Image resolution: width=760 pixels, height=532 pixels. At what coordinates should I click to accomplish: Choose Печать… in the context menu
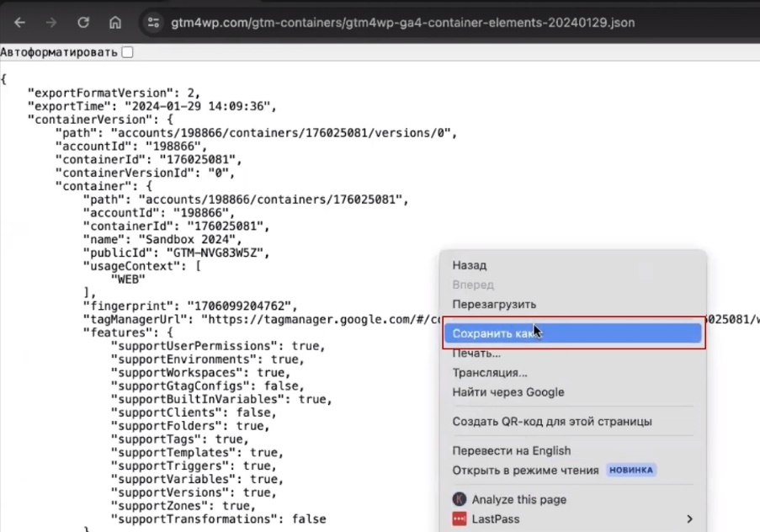pyautogui.click(x=476, y=354)
